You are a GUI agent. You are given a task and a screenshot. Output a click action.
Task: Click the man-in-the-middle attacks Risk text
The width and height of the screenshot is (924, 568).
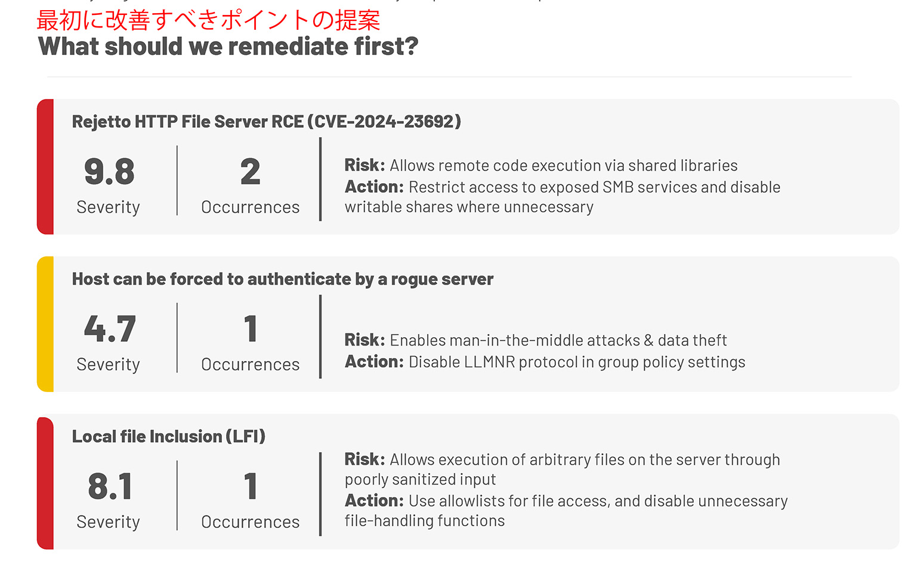tap(535, 340)
